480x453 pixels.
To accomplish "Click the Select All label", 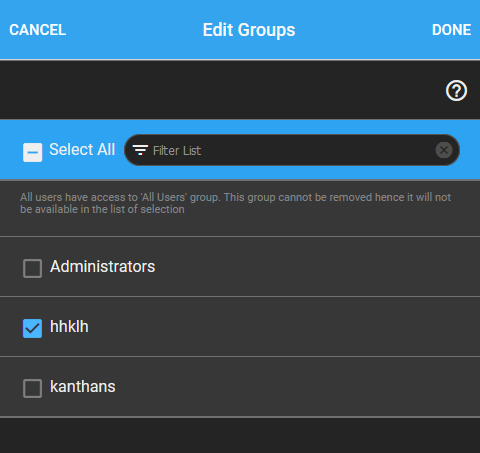I will click(x=82, y=149).
